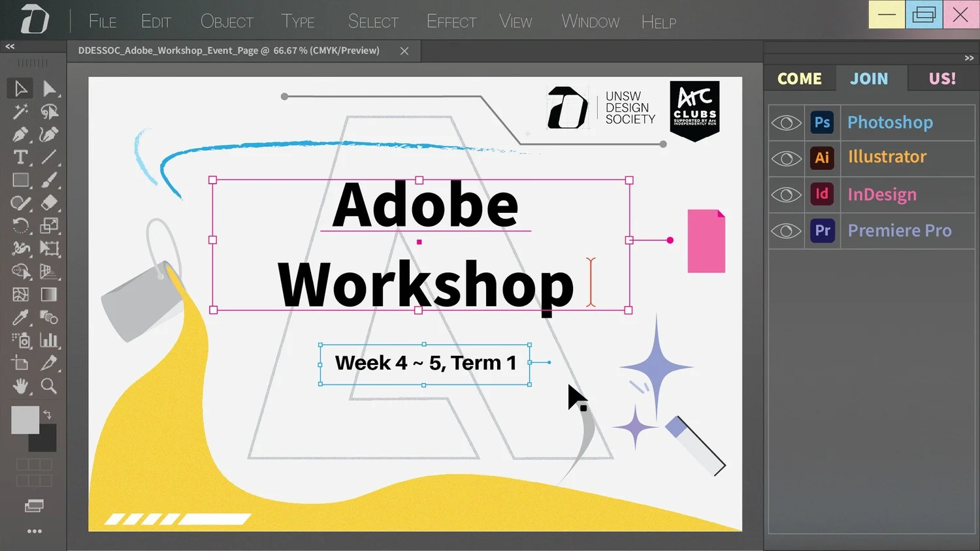Pick the Lasso tool
The width and height of the screenshot is (980, 551).
tap(49, 112)
